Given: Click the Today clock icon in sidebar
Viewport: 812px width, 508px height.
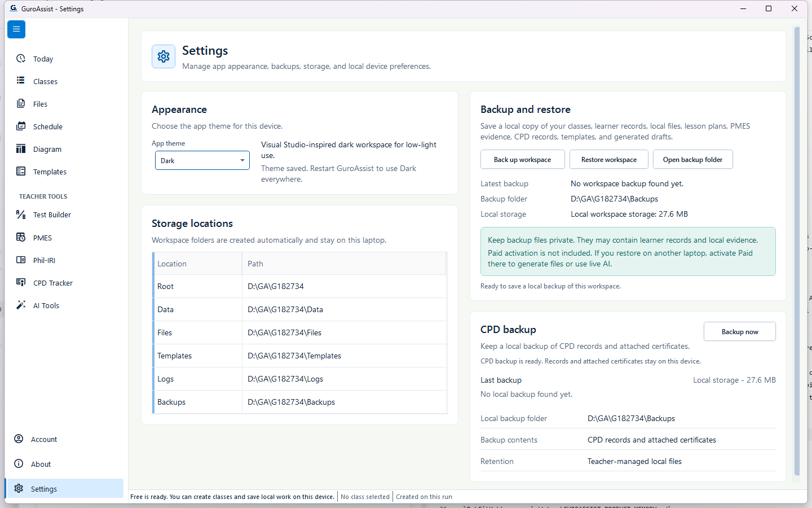Looking at the screenshot, I should pos(21,59).
